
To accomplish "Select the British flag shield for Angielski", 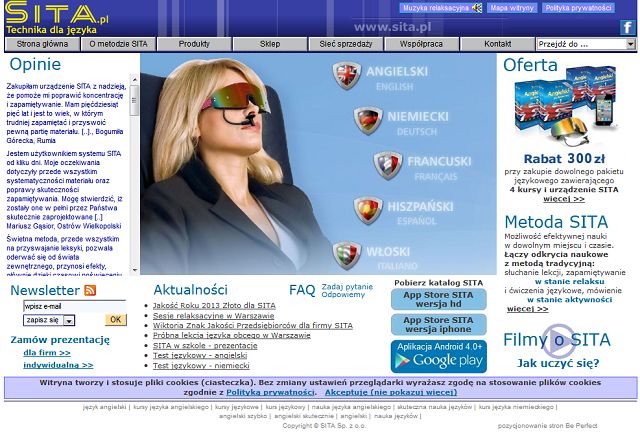I will [x=347, y=75].
